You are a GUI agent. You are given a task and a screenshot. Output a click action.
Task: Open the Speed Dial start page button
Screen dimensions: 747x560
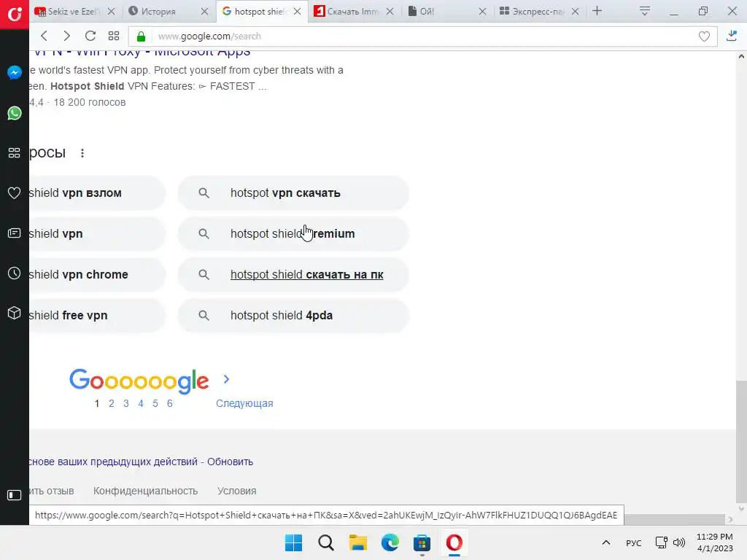tap(114, 36)
